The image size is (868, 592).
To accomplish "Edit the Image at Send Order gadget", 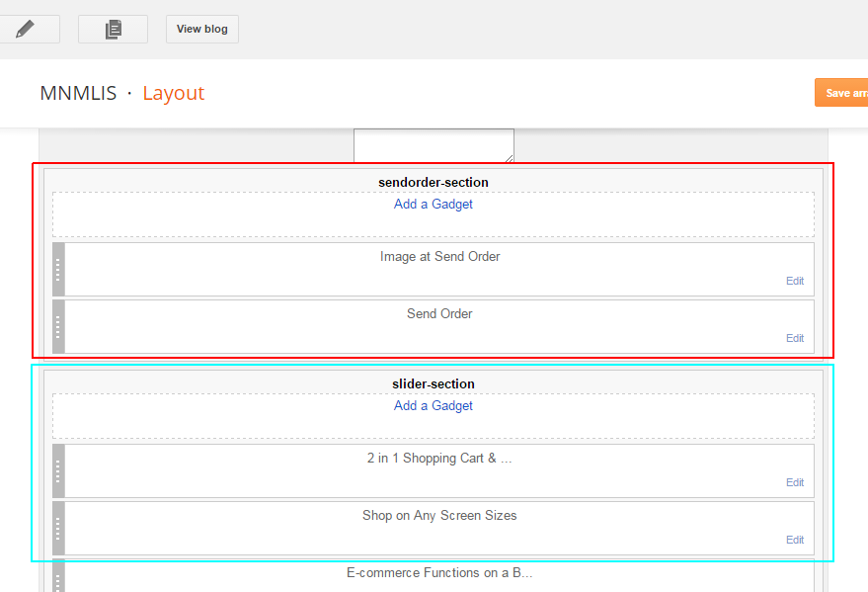I will (795, 281).
